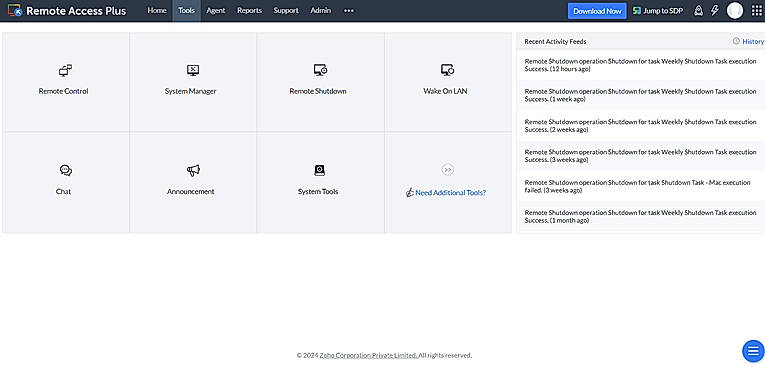Click the Remote Access Plus logo
This screenshot has height=368, width=765.
pos(67,11)
